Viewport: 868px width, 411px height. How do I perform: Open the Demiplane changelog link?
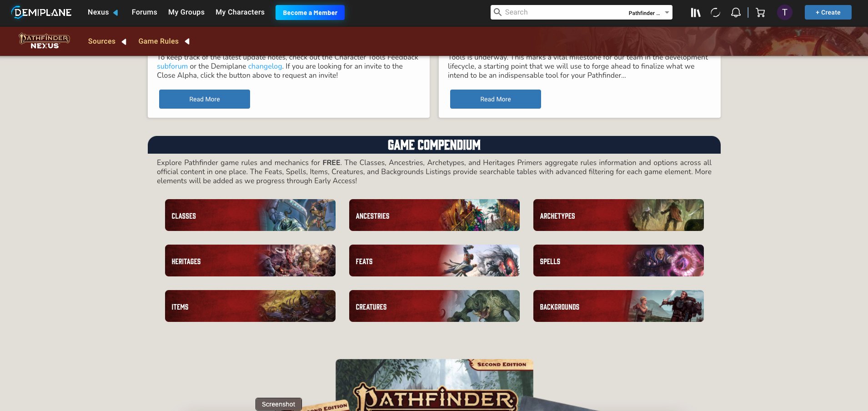(265, 66)
